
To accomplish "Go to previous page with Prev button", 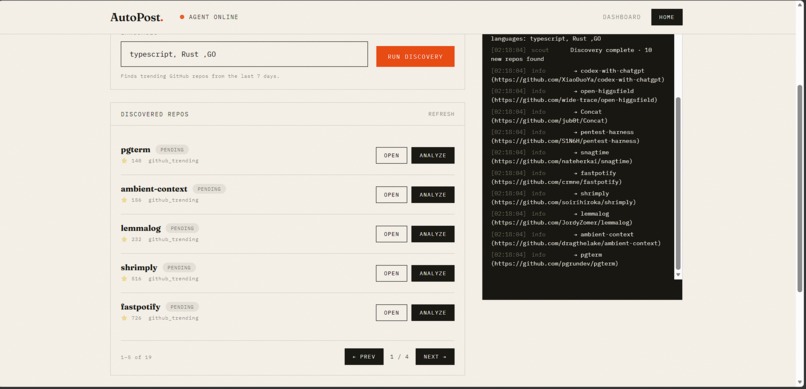I will pos(364,357).
